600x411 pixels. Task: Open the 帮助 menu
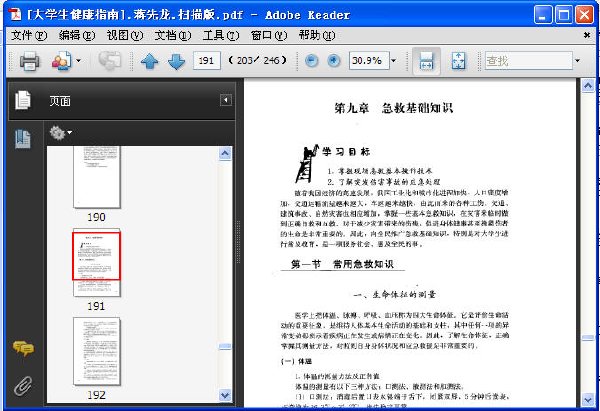(x=317, y=35)
